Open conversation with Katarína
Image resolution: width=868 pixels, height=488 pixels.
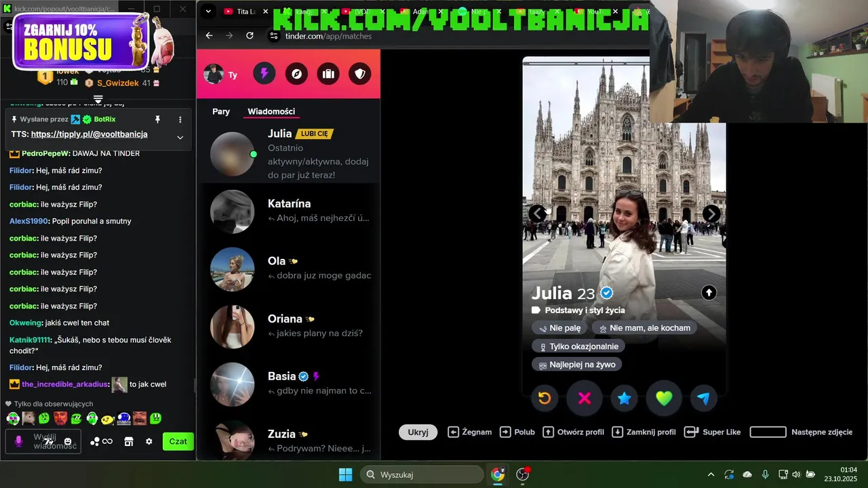click(x=288, y=211)
